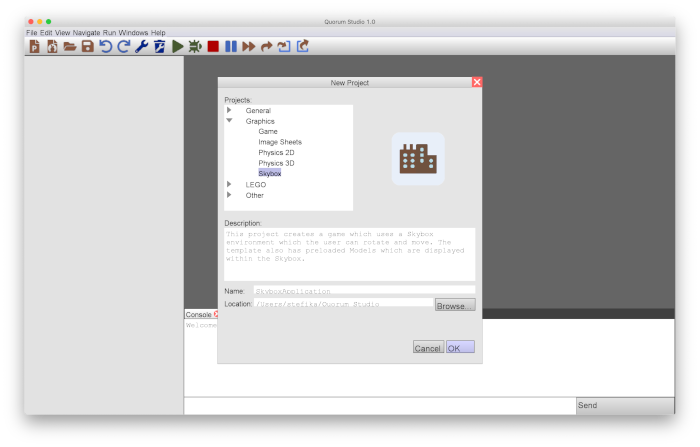Expand the LEGO project category
This screenshot has height=447, width=700.
[x=229, y=184]
